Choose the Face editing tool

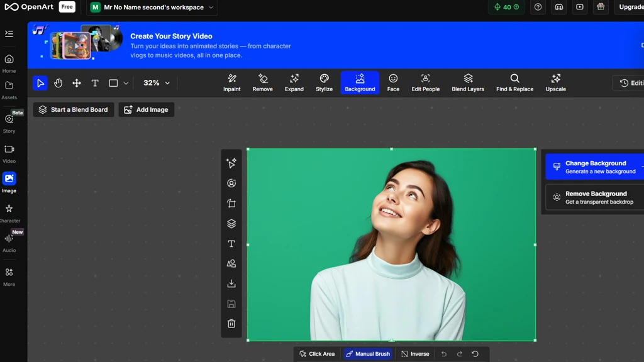(393, 82)
